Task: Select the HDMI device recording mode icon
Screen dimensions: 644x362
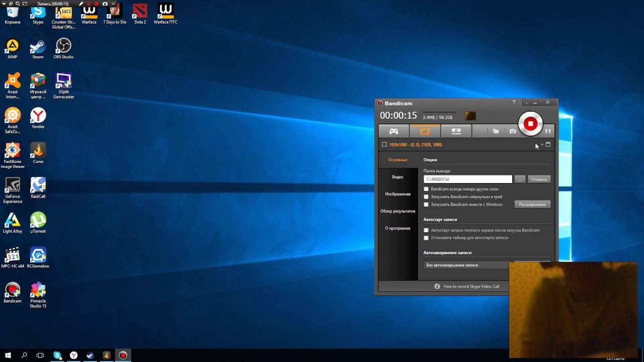Action: pos(456,131)
